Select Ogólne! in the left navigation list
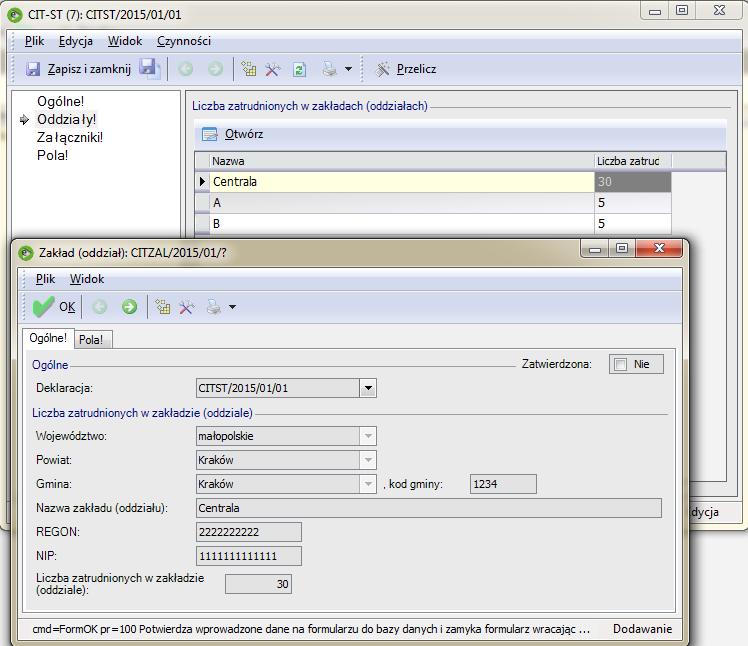Image resolution: width=748 pixels, height=646 pixels. pyautogui.click(x=60, y=101)
